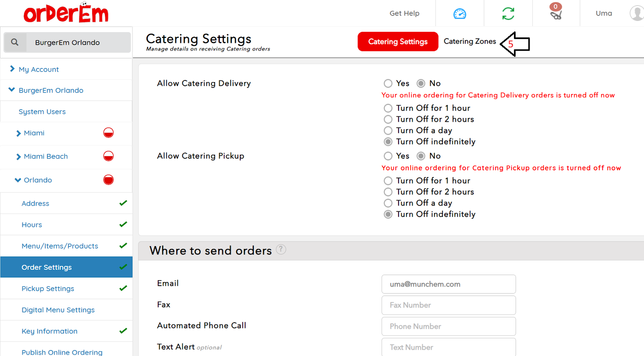Screen dimensions: 644x356
Task: Expand the My Account section
Action: tap(39, 69)
